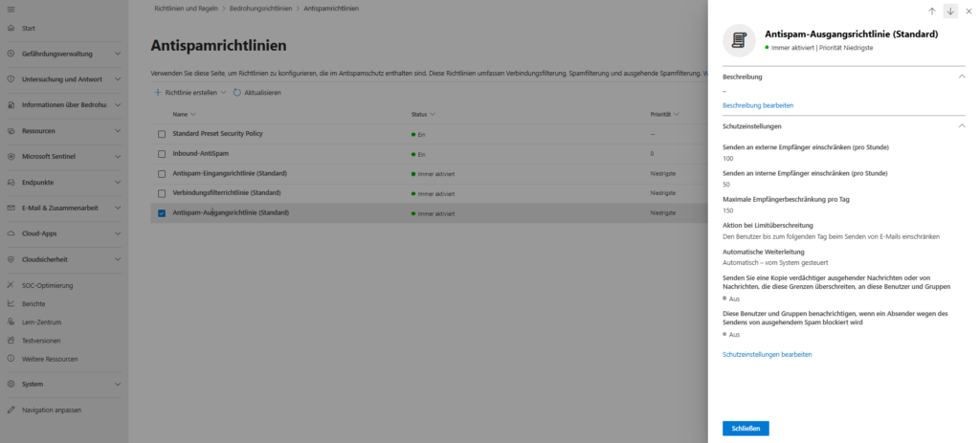Screen dimensions: 980x443
Task: Select the Standard Preset Security Policy checkbox
Action: coord(162,133)
